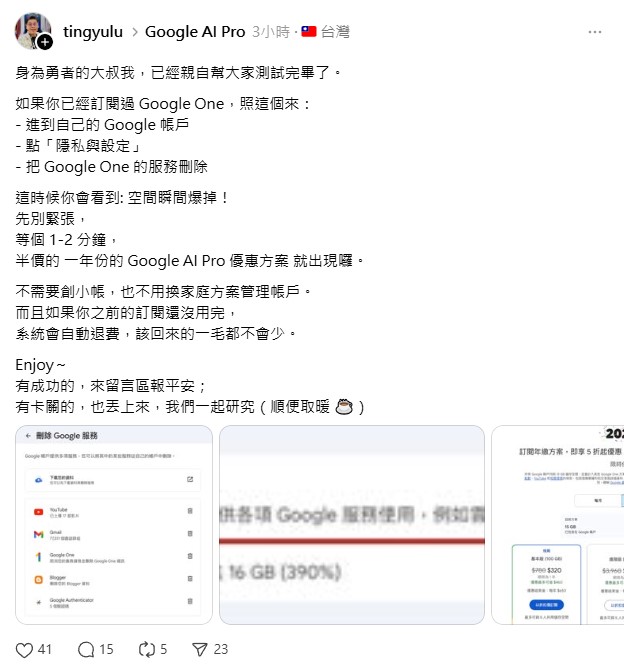The width and height of the screenshot is (624, 666).
Task: Click the chevron between tingyulu and topic
Action: (x=135, y=32)
